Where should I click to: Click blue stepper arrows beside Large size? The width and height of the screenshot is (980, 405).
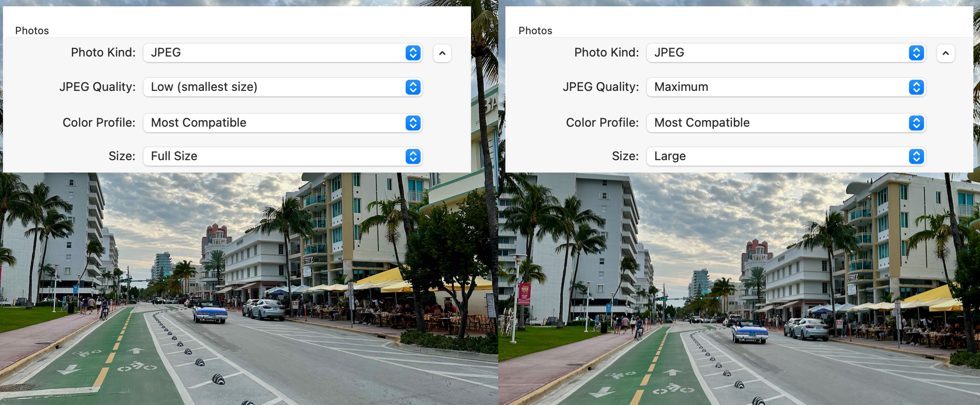[x=916, y=156]
